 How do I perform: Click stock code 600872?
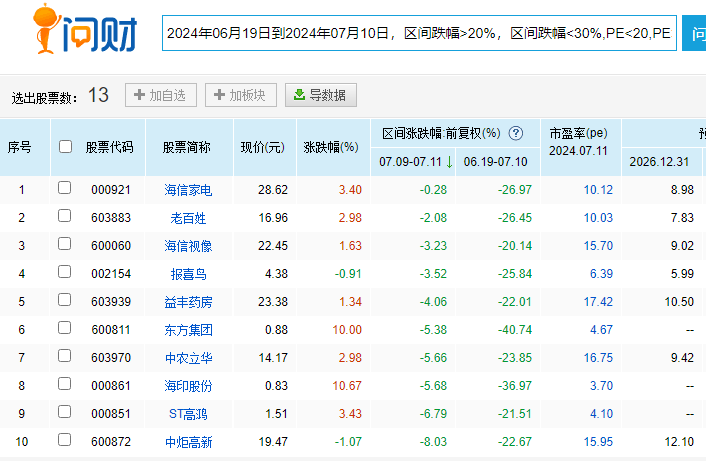[x=111, y=441]
